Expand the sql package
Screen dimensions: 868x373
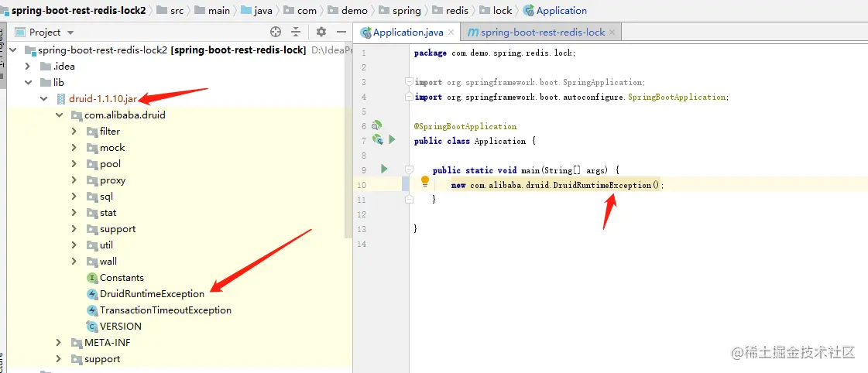(74, 197)
